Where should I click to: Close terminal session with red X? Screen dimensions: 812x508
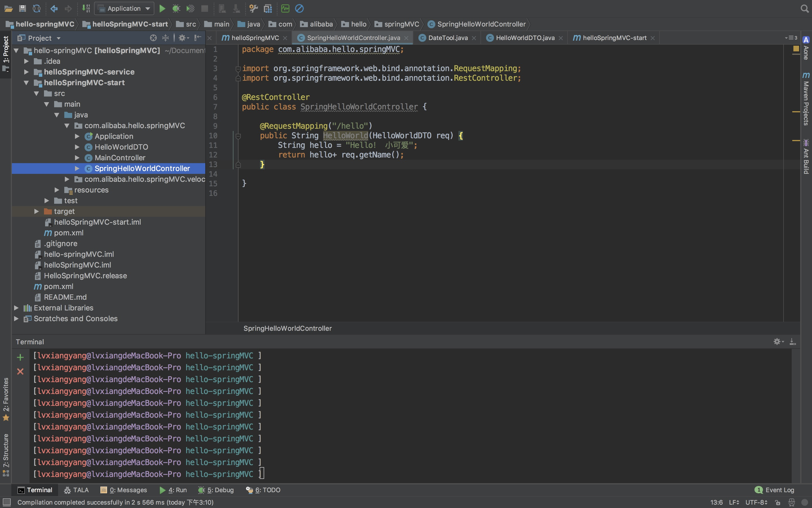click(21, 372)
